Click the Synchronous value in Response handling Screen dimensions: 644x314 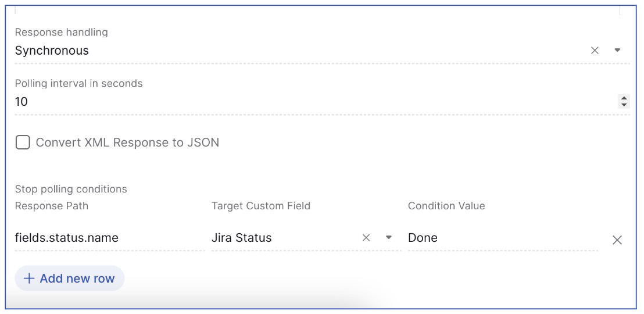(52, 51)
